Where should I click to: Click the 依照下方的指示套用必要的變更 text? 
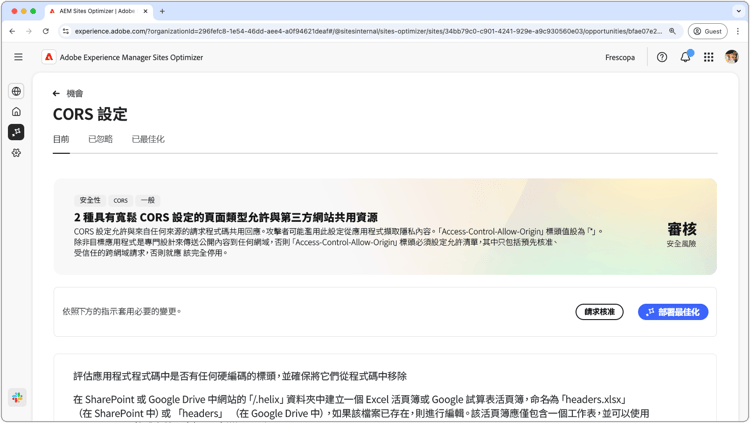(122, 312)
